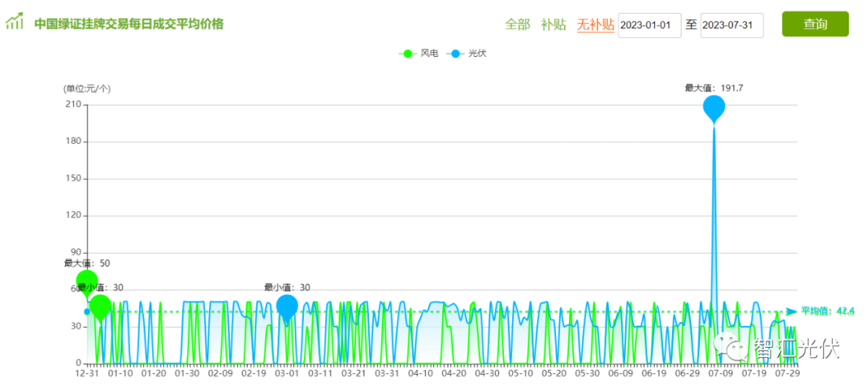Open the start date field 2023-01-01
Viewport: 868px width, 387px height.
click(x=649, y=25)
